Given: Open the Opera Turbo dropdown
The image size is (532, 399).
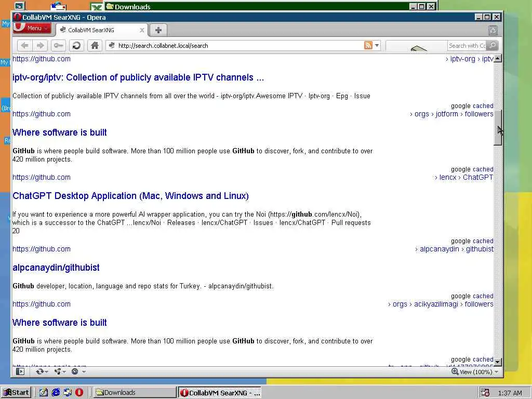Looking at the screenshot, I should [x=78, y=371].
